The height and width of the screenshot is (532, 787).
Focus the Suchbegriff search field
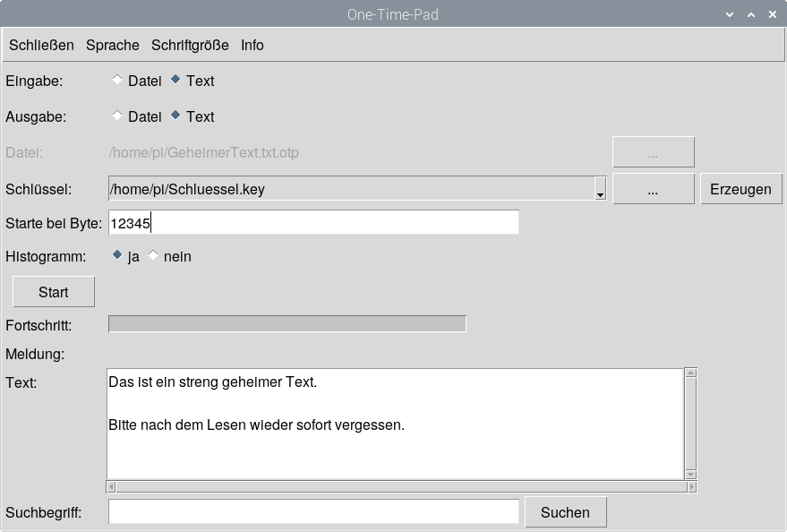tap(313, 512)
